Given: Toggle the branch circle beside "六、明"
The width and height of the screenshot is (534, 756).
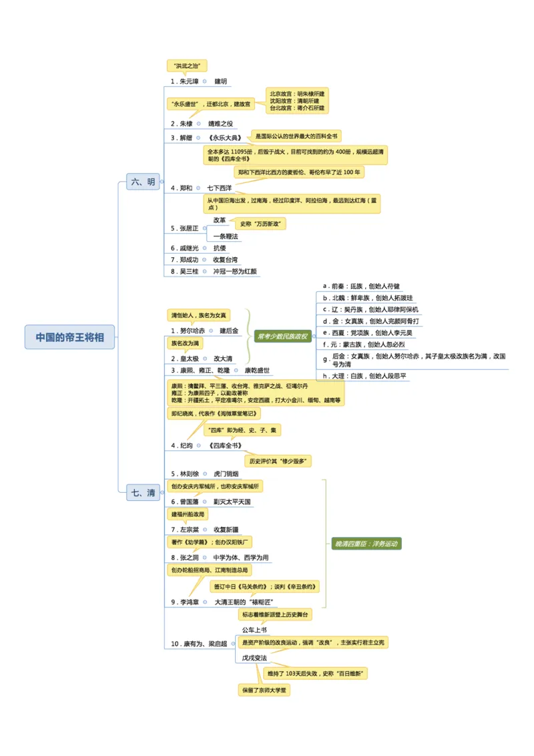Looking at the screenshot, I should [162, 181].
